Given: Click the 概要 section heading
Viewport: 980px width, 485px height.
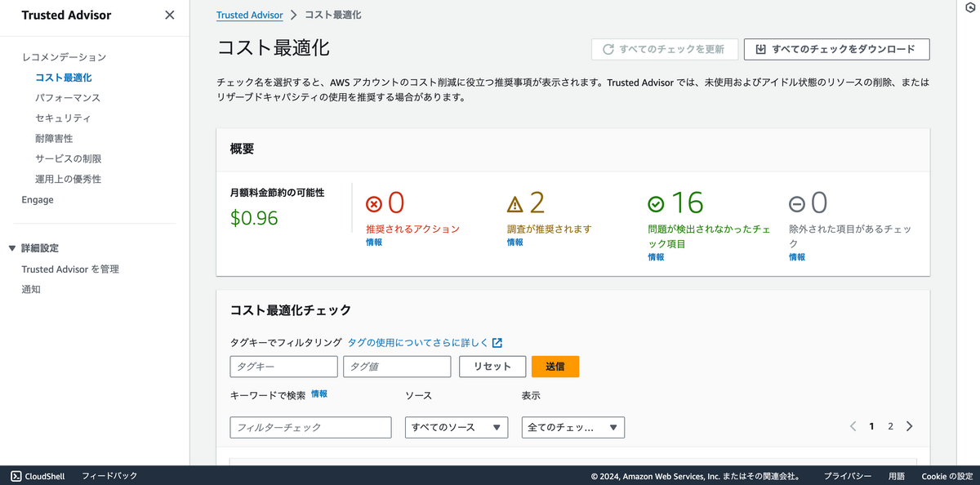Looking at the screenshot, I should pos(243,149).
